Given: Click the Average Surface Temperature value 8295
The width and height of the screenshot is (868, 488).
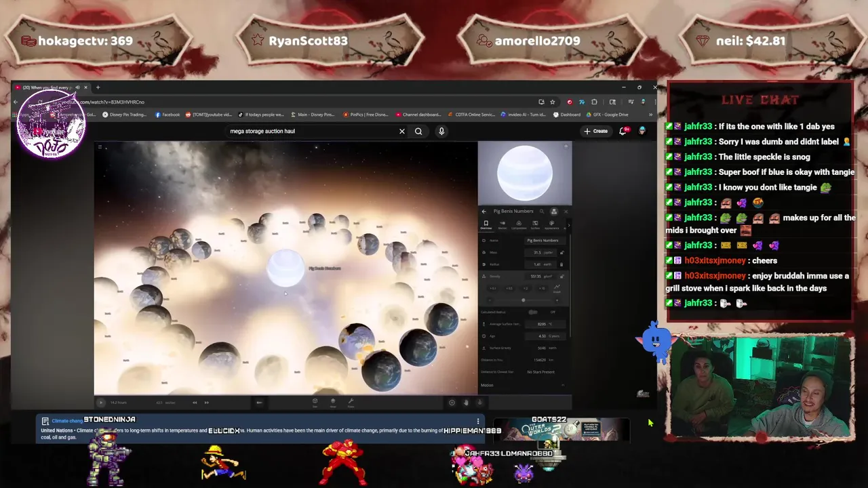Looking at the screenshot, I should [545, 324].
